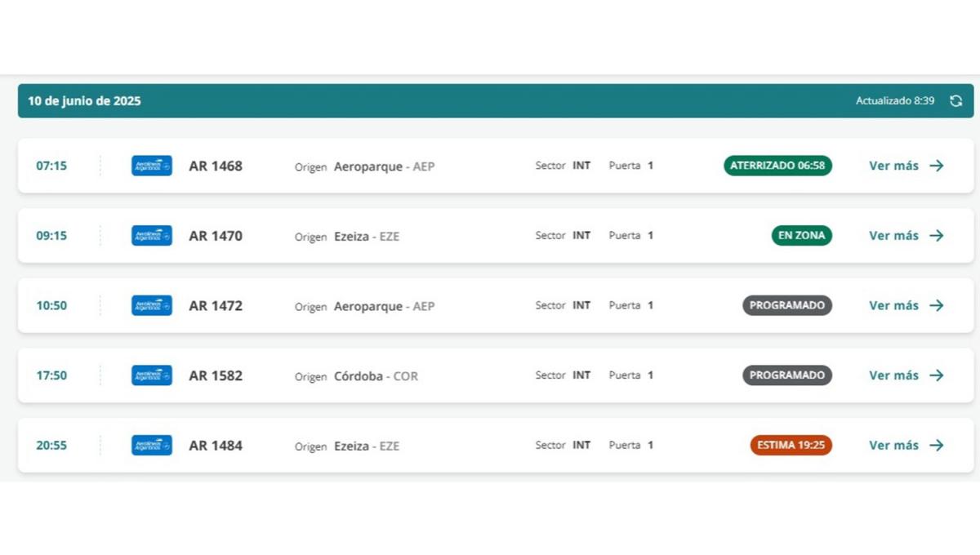Click the arrow icon in the AR 1484 row
Screen dimensions: 980x555
click(x=937, y=446)
